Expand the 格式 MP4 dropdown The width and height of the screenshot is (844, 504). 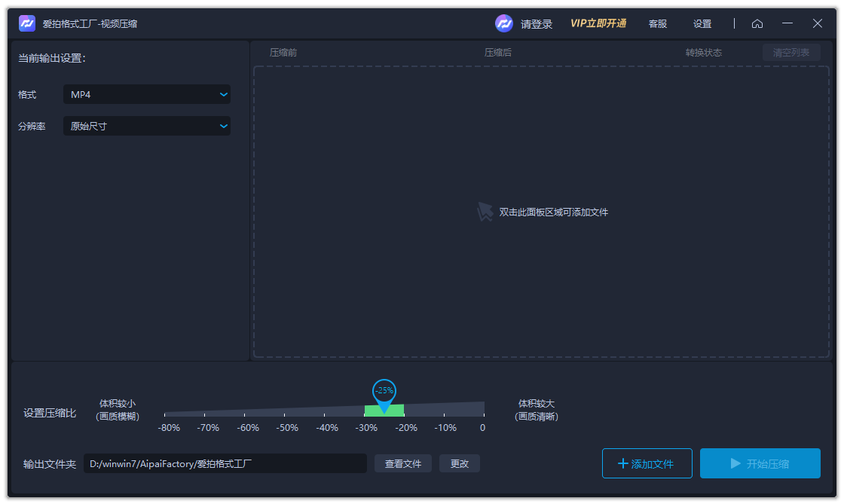pyautogui.click(x=147, y=94)
